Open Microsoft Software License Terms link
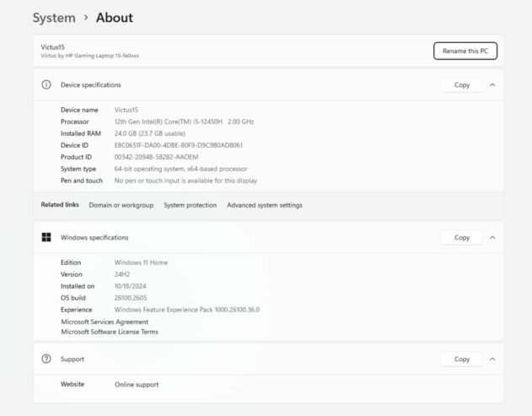This screenshot has width=532, height=416. pos(110,332)
